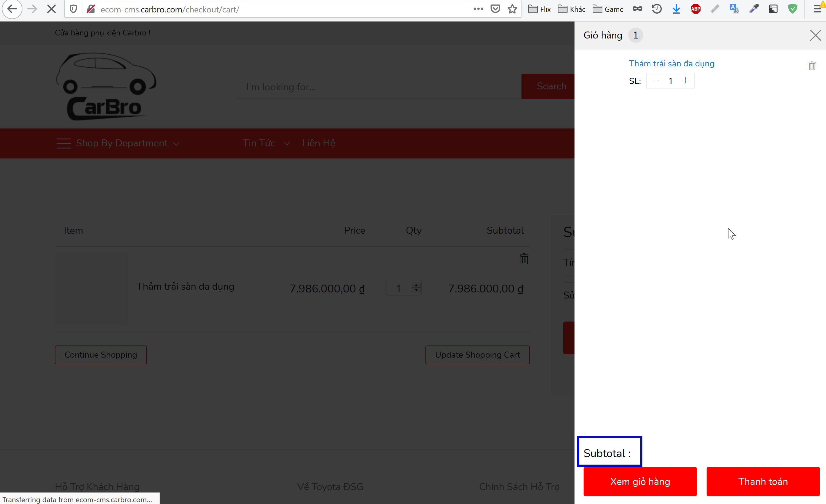Open the Flix bookmarks folder
The image size is (826, 504).
[539, 9]
